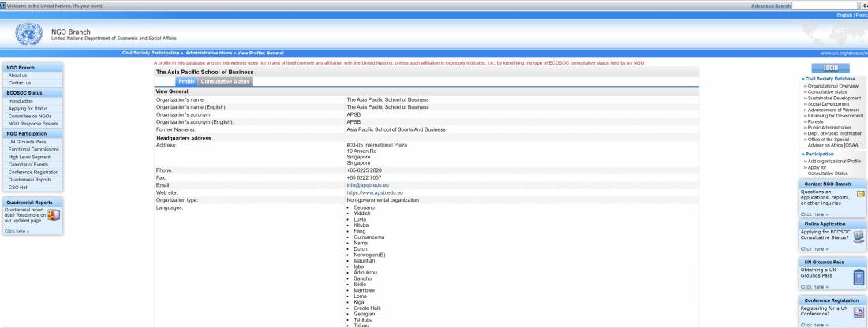
Task: Open Social Development link
Action: click(x=828, y=104)
